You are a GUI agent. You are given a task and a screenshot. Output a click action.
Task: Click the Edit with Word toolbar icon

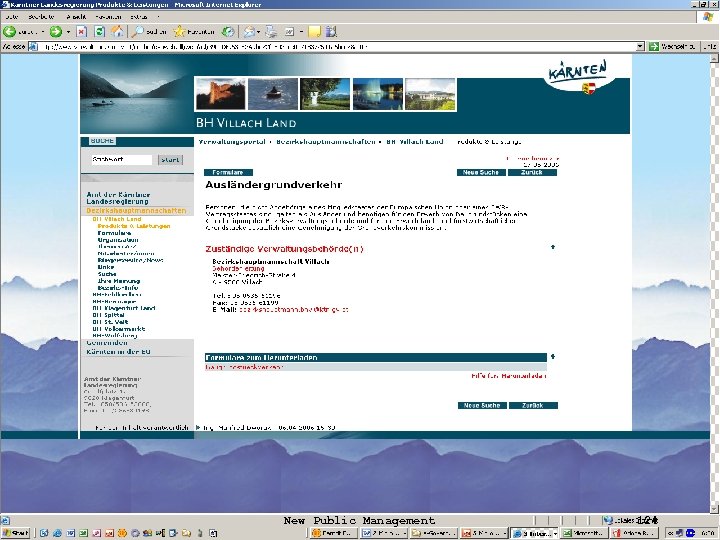[289, 32]
